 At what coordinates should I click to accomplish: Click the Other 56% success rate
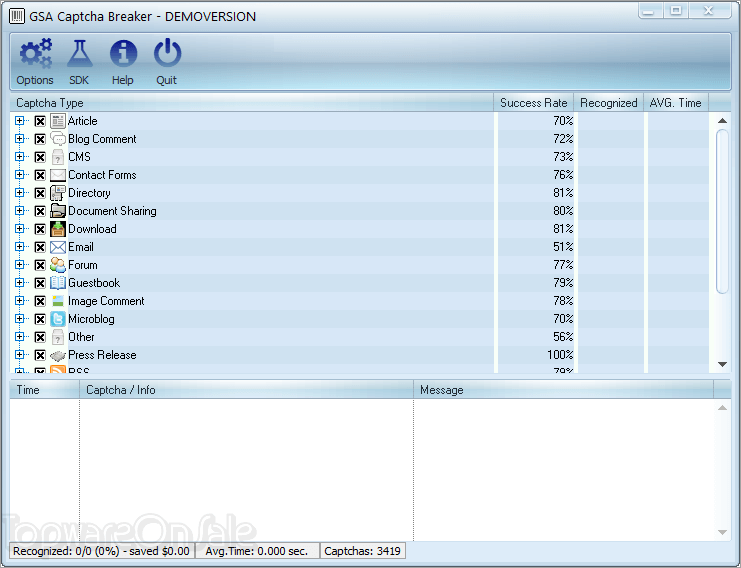tap(563, 337)
